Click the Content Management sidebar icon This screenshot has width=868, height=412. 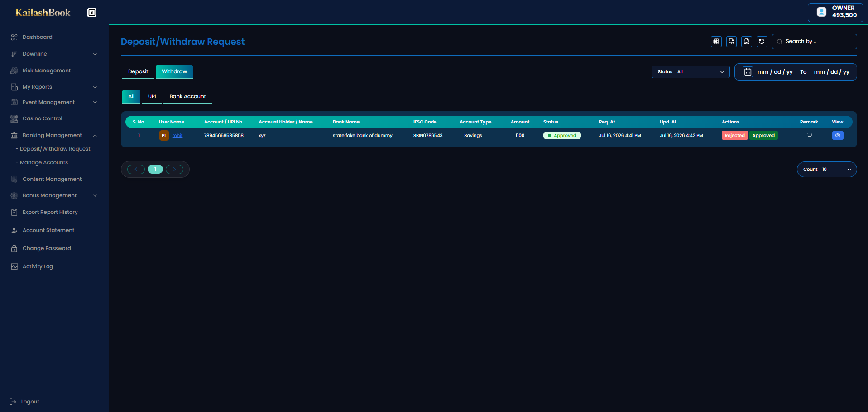click(14, 179)
